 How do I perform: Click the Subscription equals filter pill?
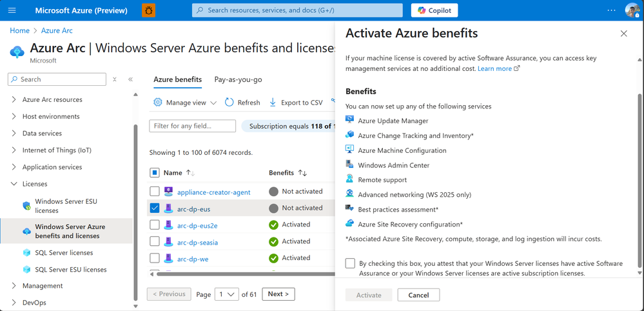[x=289, y=126]
